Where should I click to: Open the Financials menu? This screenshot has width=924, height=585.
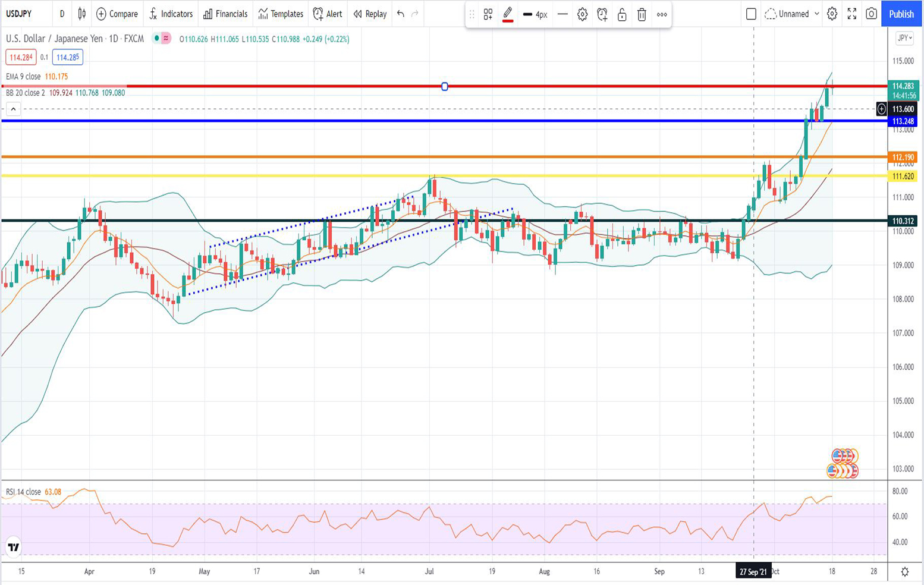pos(225,14)
